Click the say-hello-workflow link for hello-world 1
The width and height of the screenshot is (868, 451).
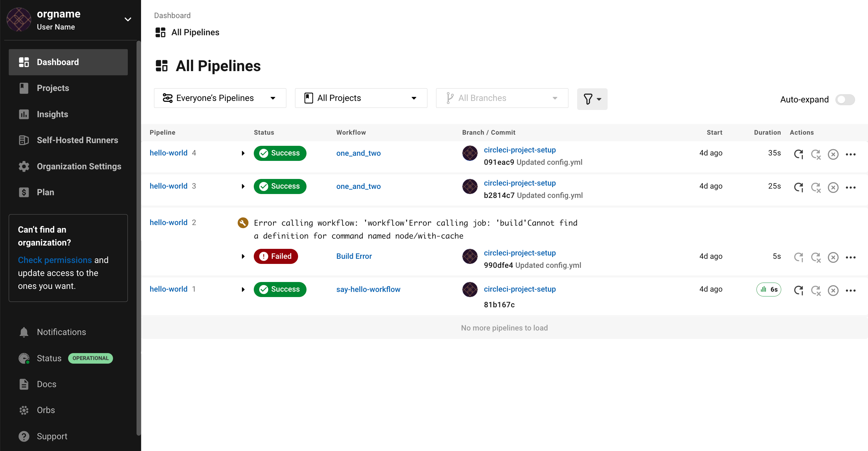[367, 289]
